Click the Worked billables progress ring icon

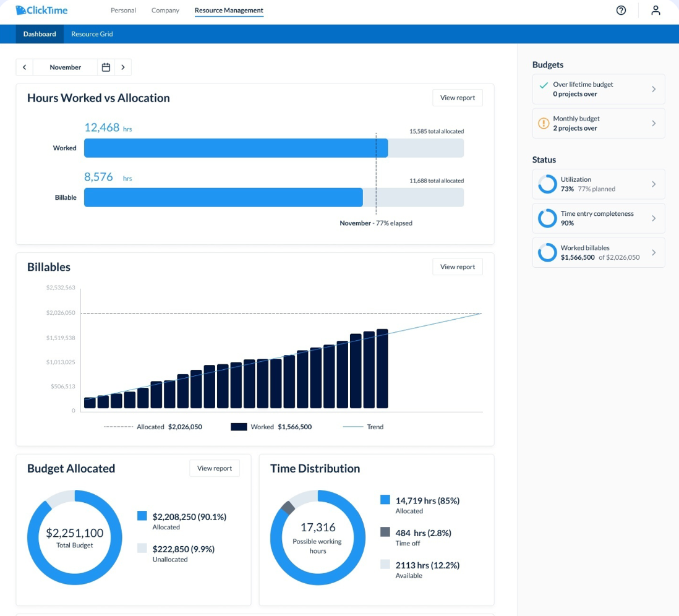(547, 252)
